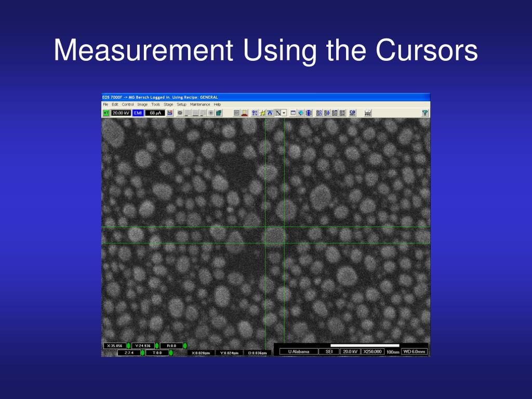Click the WD 6.0mm working distance label
This screenshot has height=399, width=532.
click(x=414, y=352)
